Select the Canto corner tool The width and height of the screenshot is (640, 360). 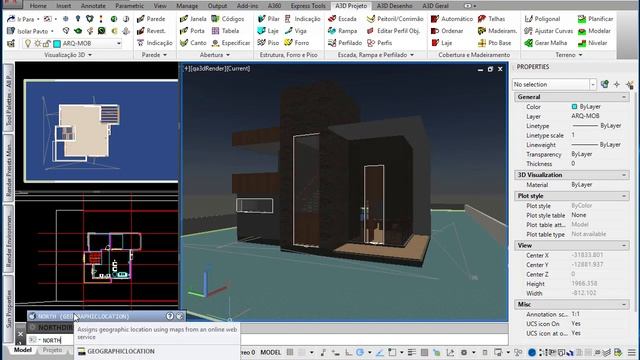(x=193, y=42)
